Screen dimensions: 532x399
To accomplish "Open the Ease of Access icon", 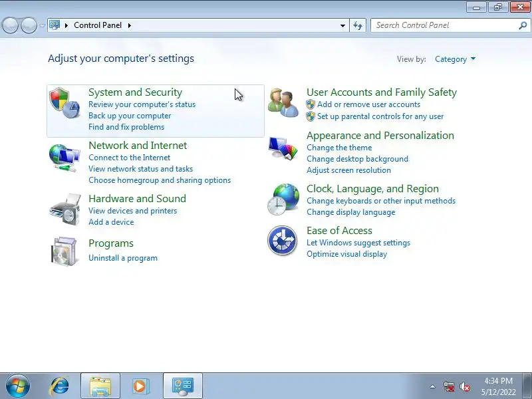I will [282, 241].
